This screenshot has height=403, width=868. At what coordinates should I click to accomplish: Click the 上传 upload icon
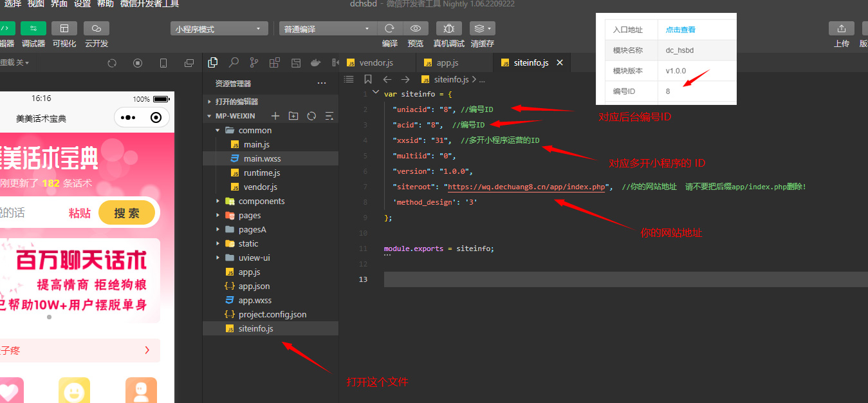[x=841, y=28]
